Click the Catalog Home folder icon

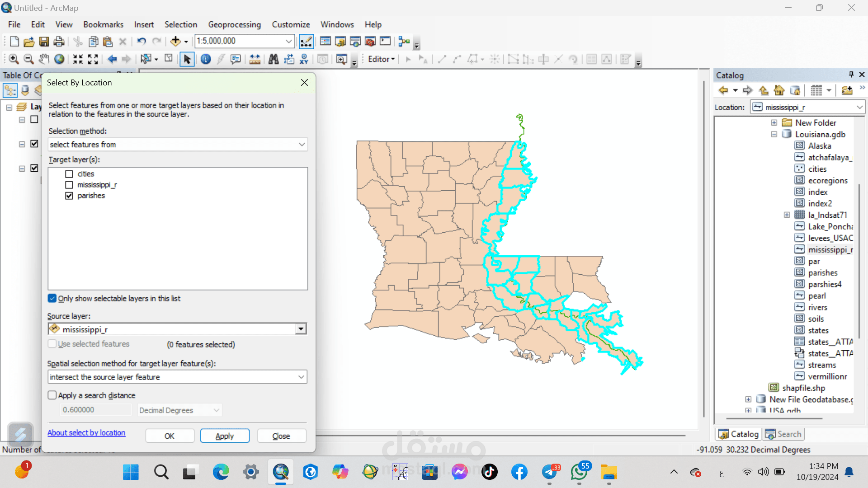click(x=779, y=90)
